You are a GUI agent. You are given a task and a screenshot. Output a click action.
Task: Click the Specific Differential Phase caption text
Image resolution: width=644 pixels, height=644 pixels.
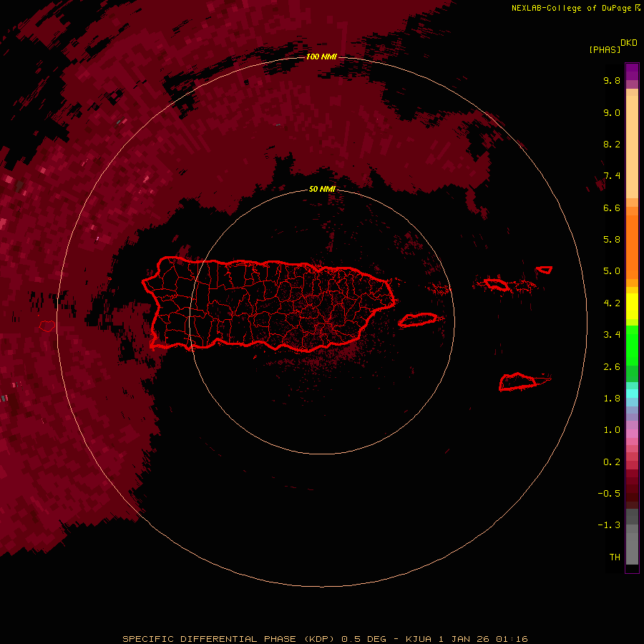point(325,639)
